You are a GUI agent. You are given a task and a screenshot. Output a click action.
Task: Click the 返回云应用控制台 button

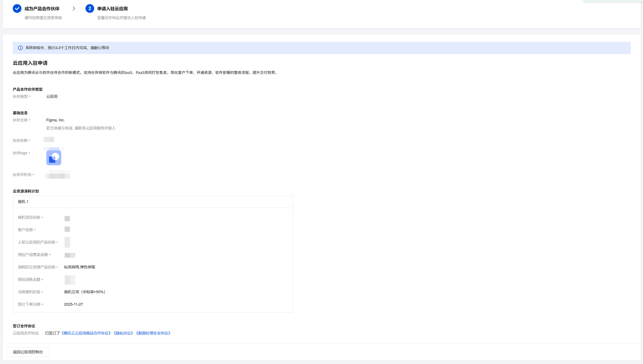click(28, 352)
